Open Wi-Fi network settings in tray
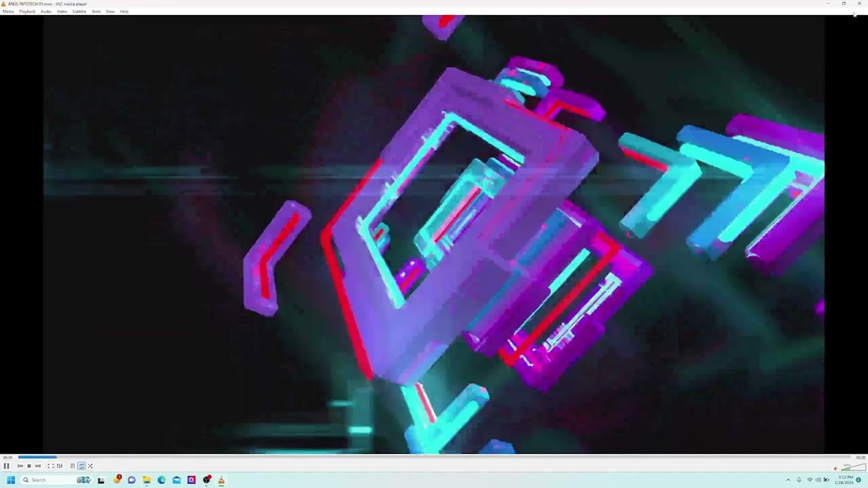868x488 pixels. pos(810,480)
